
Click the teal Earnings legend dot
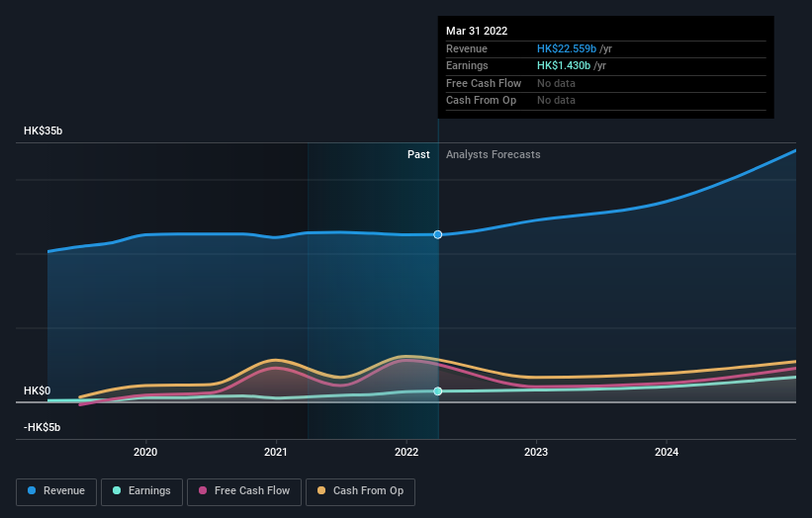117,490
